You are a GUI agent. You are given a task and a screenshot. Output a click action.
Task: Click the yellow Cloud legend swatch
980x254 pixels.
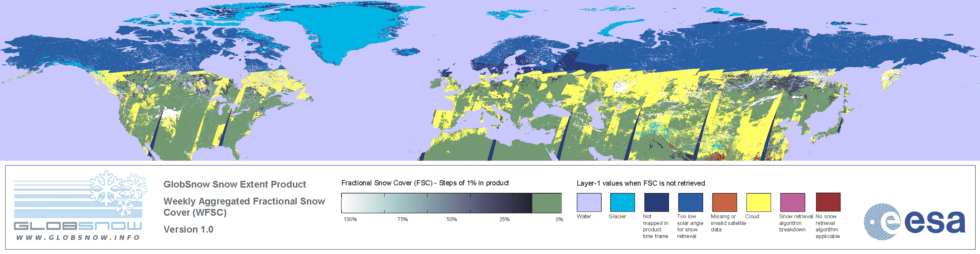(x=758, y=202)
